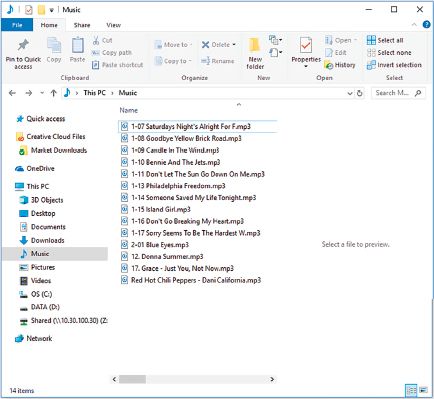Switch to the Share tab
434x399 pixels.
(82, 25)
